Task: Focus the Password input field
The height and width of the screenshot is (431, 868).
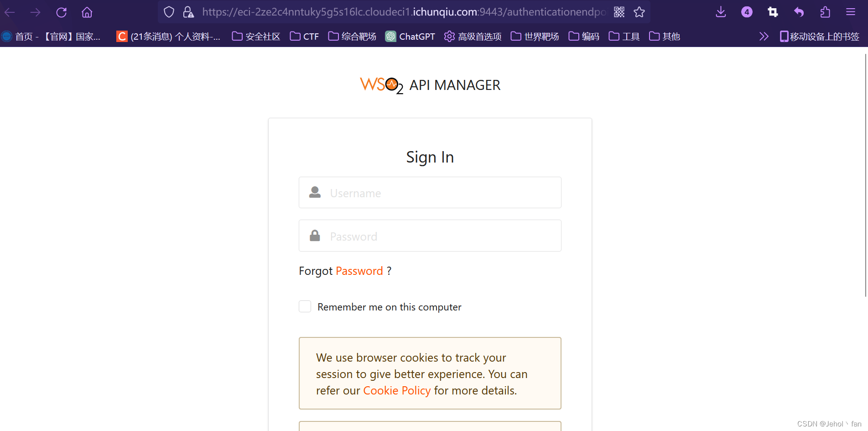Action: tap(430, 236)
